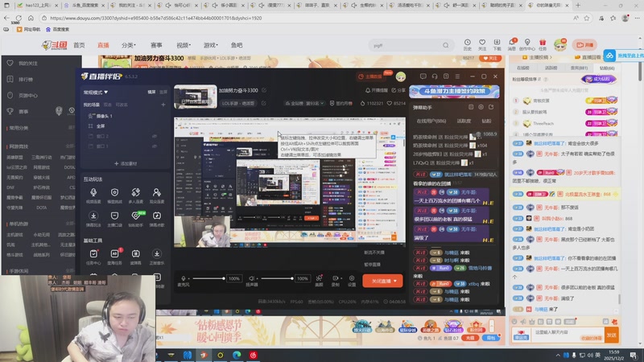The width and height of the screenshot is (644, 362).
Task: Click the settings icon in 弹幕助手 header
Action: click(481, 107)
